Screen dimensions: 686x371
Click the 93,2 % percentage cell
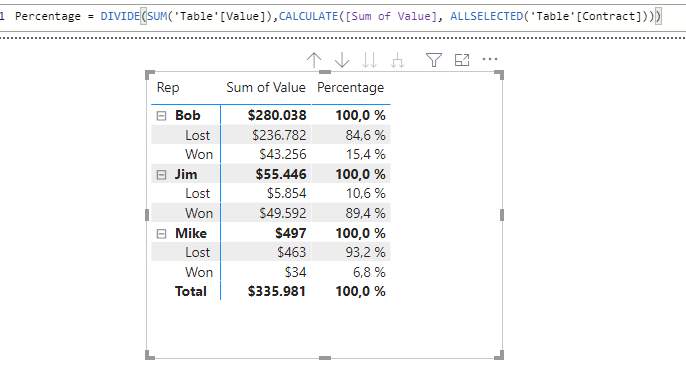point(365,252)
